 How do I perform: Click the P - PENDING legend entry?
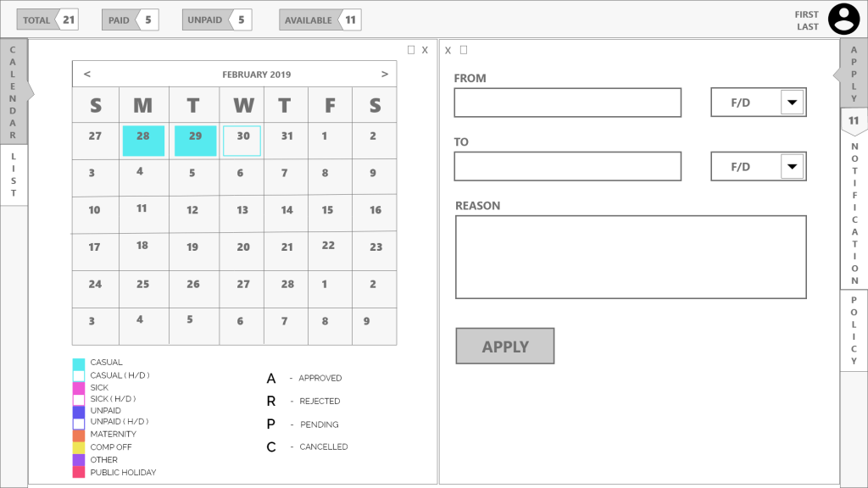(x=303, y=424)
